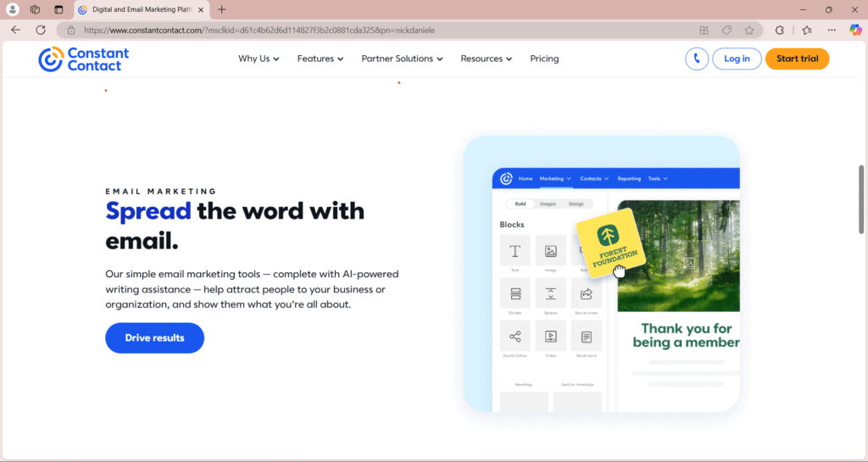Viewport: 868px width, 462px height.
Task: Select the Social share block icon
Action: [587, 294]
